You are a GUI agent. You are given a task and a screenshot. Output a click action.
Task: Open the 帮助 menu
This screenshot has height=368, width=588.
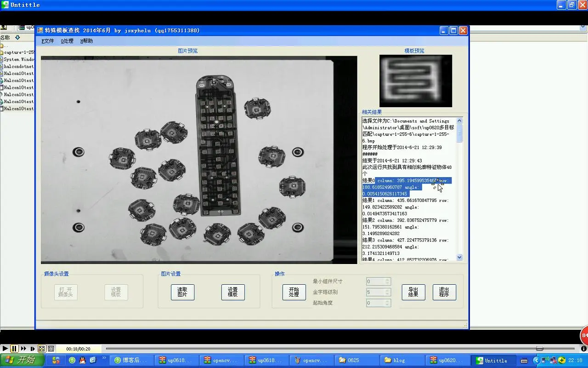pos(86,41)
